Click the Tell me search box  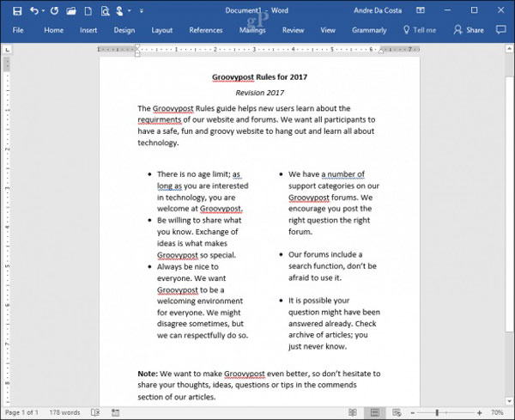(x=420, y=30)
